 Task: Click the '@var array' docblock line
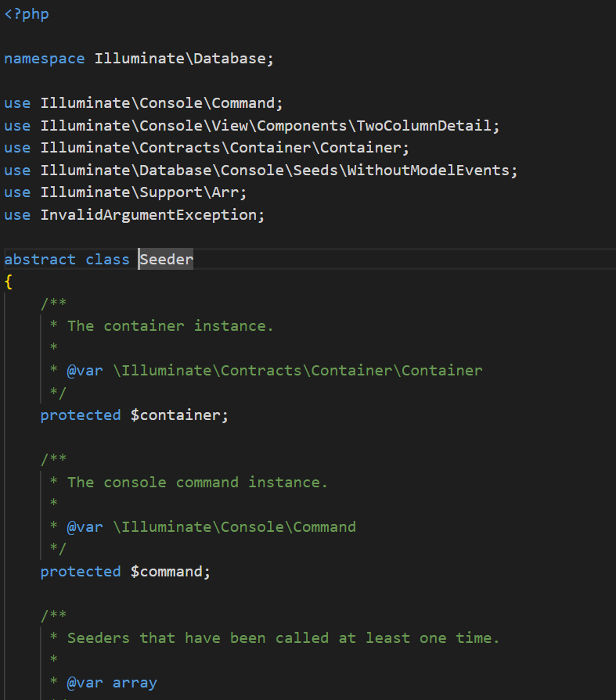coord(112,683)
